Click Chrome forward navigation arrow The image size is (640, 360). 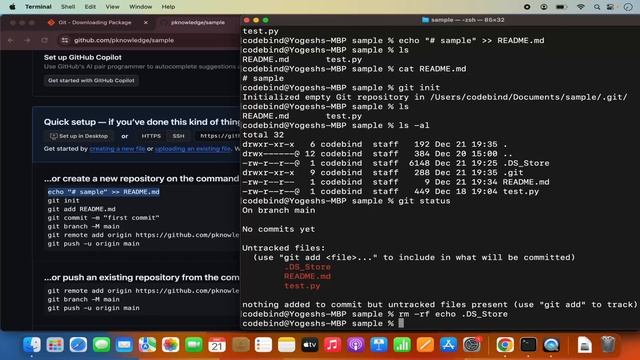(x=27, y=40)
